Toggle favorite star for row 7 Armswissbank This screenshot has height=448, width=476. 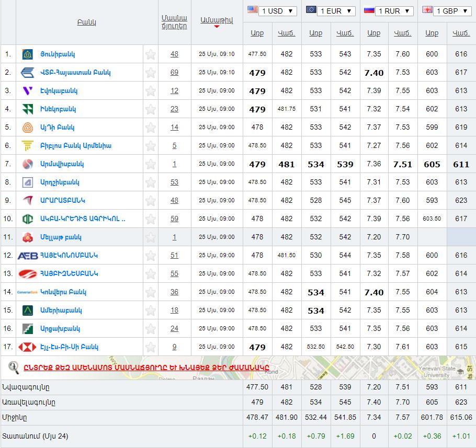point(151,164)
